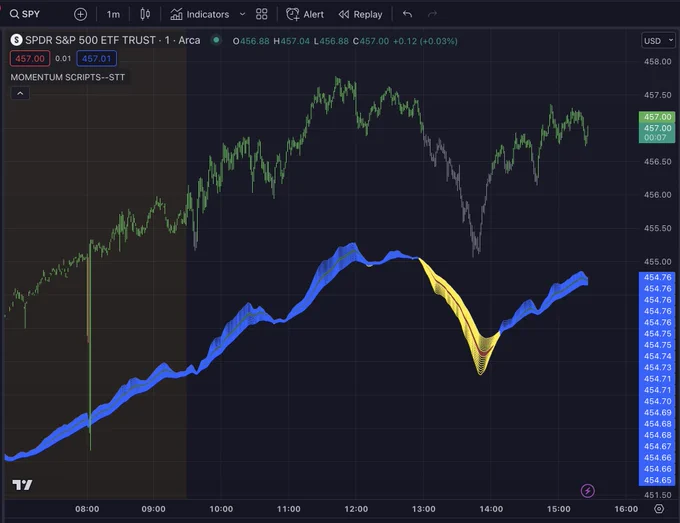Open the Indicators dialog
This screenshot has width=680, height=523.
point(199,14)
